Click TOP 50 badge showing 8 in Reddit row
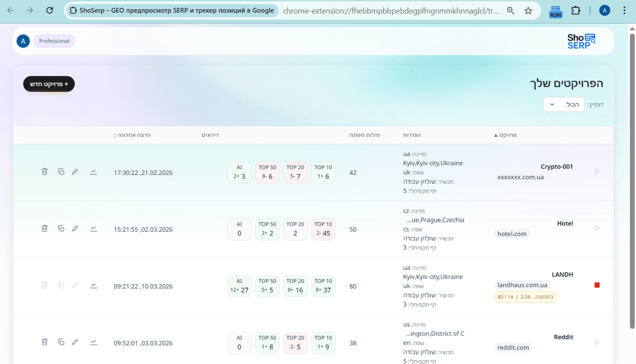Screen dimensions: 636x364 267,343
